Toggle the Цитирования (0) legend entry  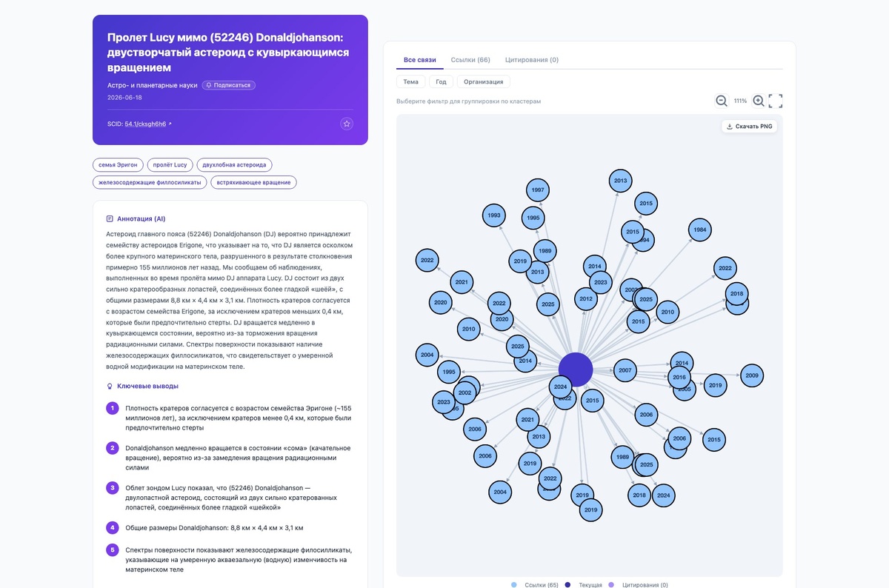click(x=638, y=584)
